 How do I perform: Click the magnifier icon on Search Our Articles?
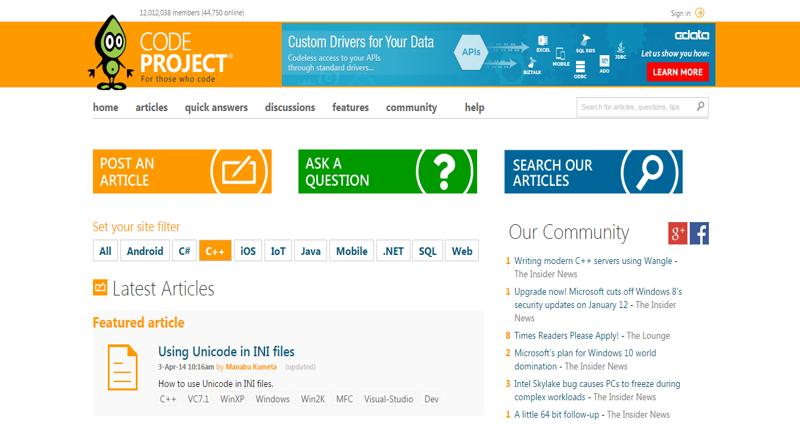[x=649, y=172]
